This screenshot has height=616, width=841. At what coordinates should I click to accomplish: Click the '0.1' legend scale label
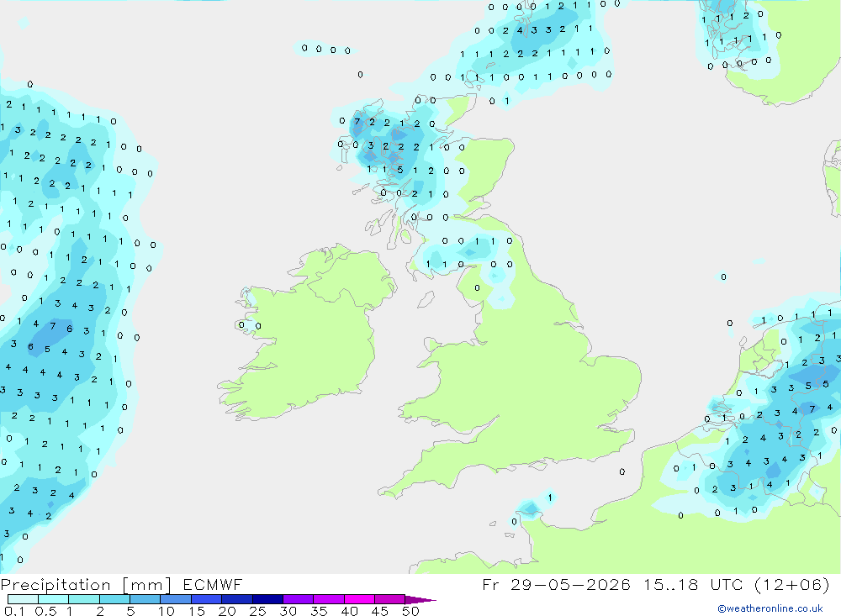point(14,611)
